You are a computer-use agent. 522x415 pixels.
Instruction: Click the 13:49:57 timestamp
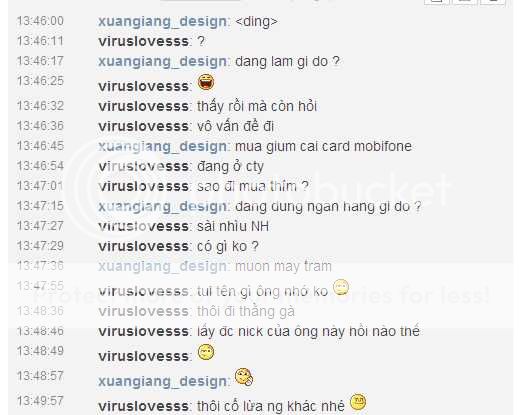(40, 401)
